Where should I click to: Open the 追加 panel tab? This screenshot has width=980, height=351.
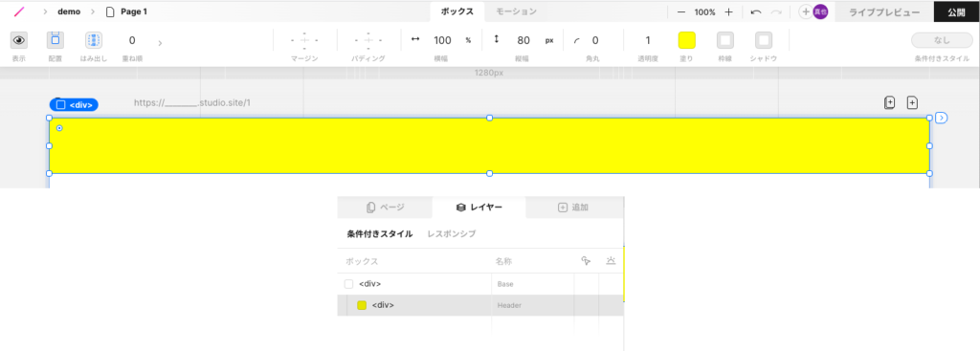[573, 208]
